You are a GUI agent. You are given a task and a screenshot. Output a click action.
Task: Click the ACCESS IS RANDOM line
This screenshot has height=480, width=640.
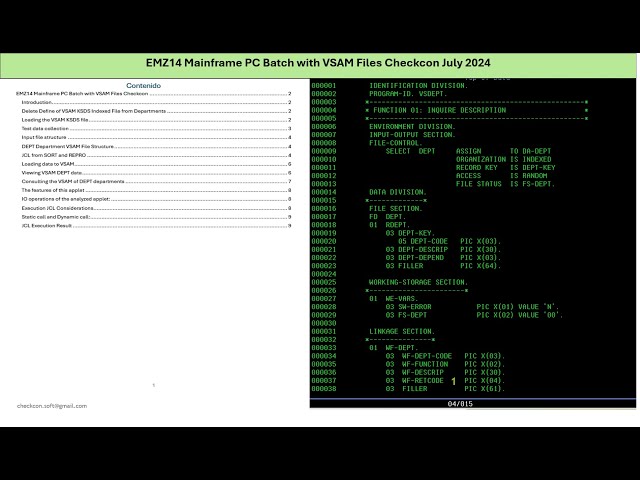[502, 176]
